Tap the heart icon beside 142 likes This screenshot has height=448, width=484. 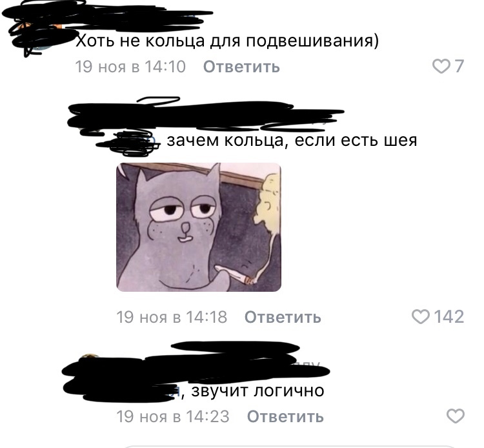click(420, 317)
